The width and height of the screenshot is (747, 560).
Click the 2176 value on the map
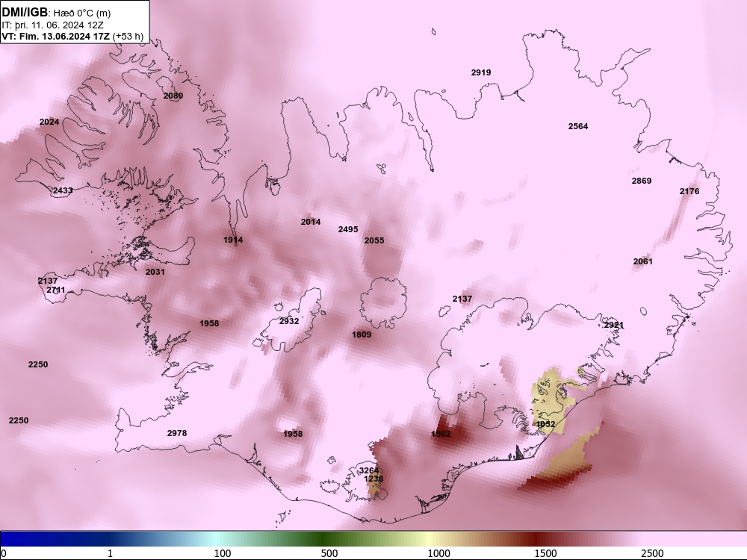coord(689,191)
